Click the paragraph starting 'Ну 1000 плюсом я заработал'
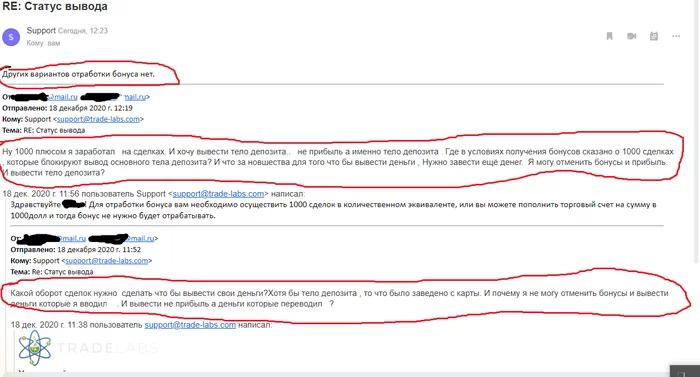 (x=338, y=162)
